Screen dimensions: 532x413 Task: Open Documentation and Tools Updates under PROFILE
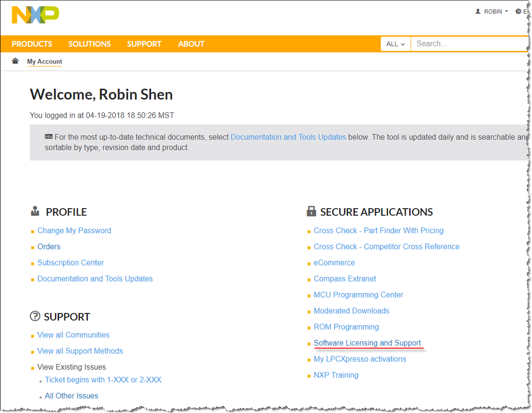[95, 279]
